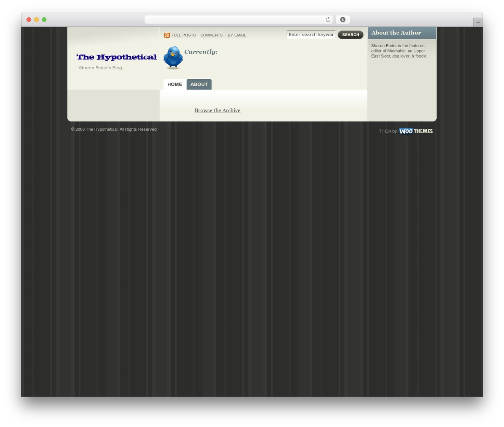Click the green maximize window button
Viewport: 504px width, 427px height.
[x=44, y=20]
